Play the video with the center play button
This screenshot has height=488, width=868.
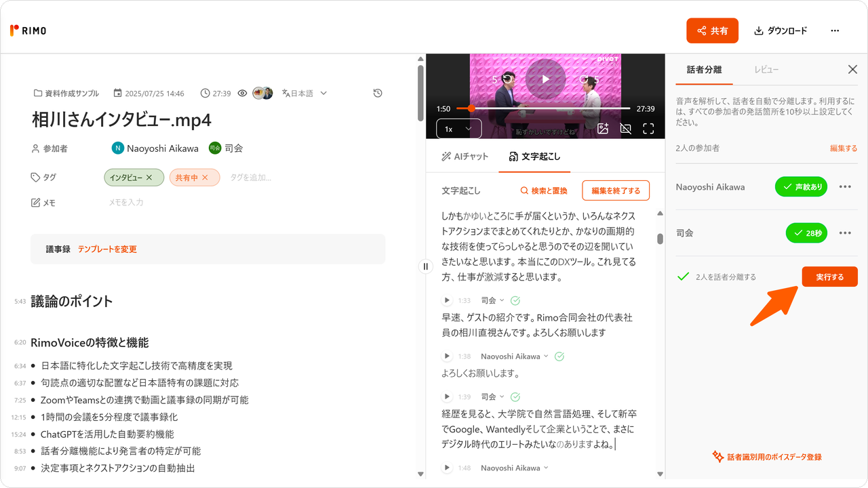(545, 79)
